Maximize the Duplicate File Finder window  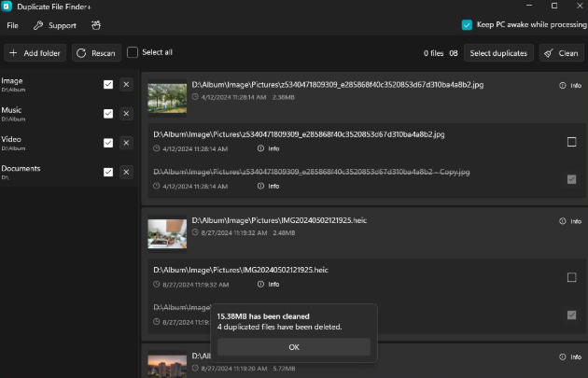(554, 6)
